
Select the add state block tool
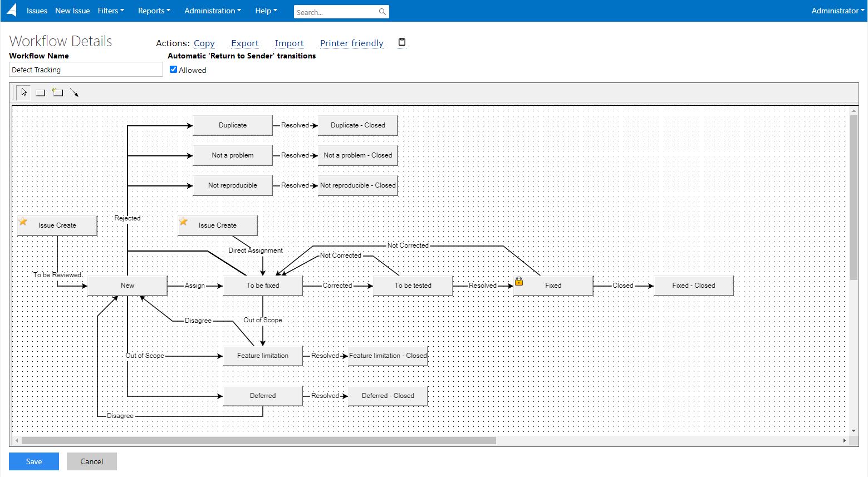(x=40, y=92)
